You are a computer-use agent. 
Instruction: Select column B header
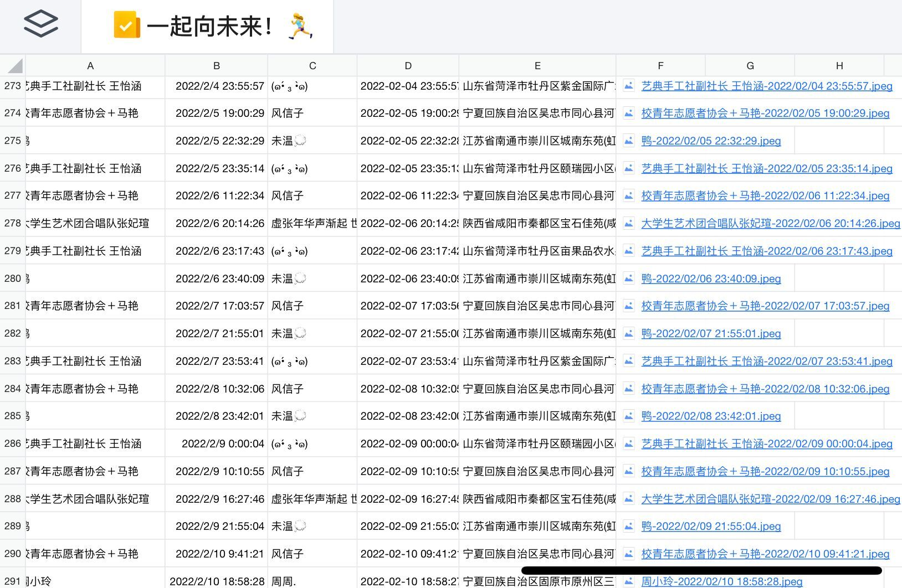click(216, 66)
